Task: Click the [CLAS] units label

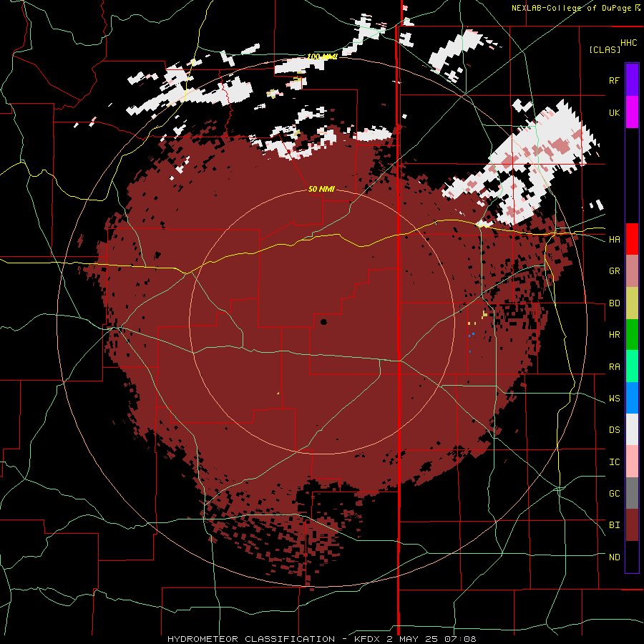Action: click(605, 49)
